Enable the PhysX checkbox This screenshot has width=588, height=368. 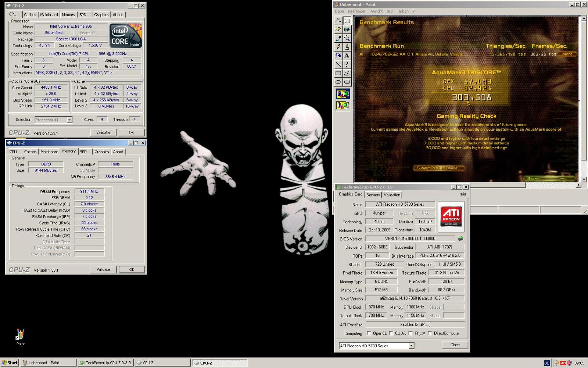410,333
